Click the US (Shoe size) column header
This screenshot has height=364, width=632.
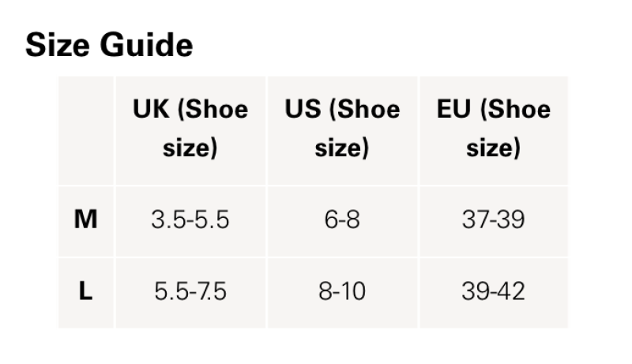pyautogui.click(x=342, y=129)
